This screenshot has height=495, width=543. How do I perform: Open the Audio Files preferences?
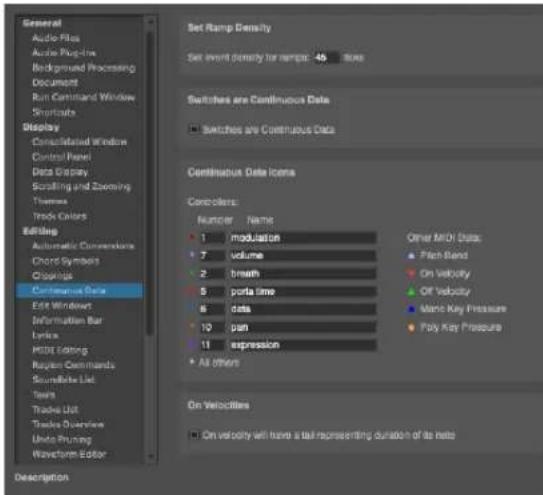click(x=56, y=38)
